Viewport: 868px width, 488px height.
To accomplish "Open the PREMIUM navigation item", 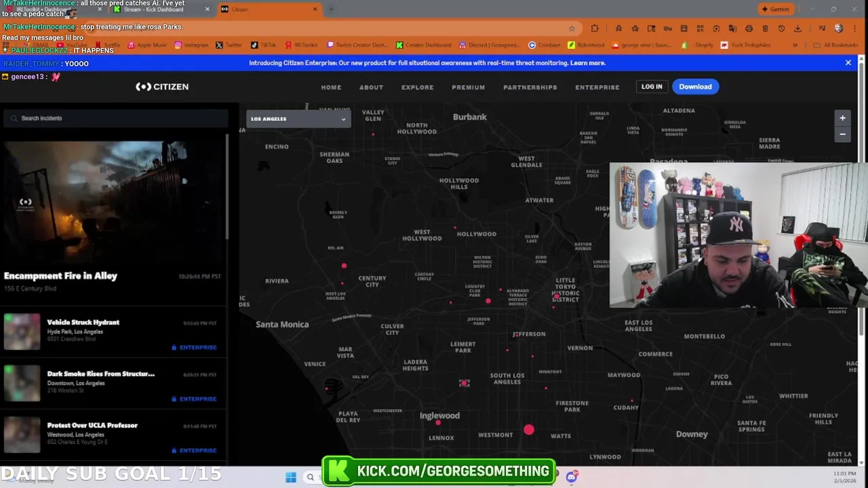I will (468, 87).
